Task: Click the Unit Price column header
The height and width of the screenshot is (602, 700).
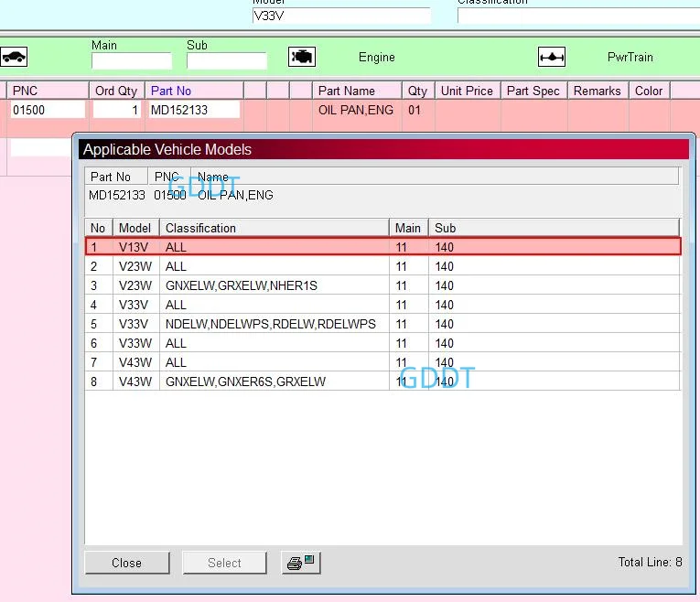Action: (x=468, y=91)
